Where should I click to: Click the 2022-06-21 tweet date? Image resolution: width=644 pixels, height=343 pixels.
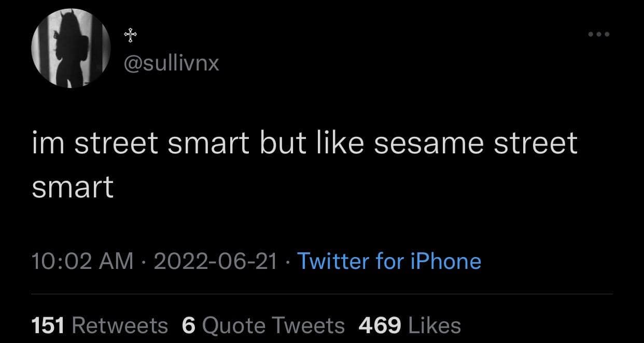coord(215,261)
